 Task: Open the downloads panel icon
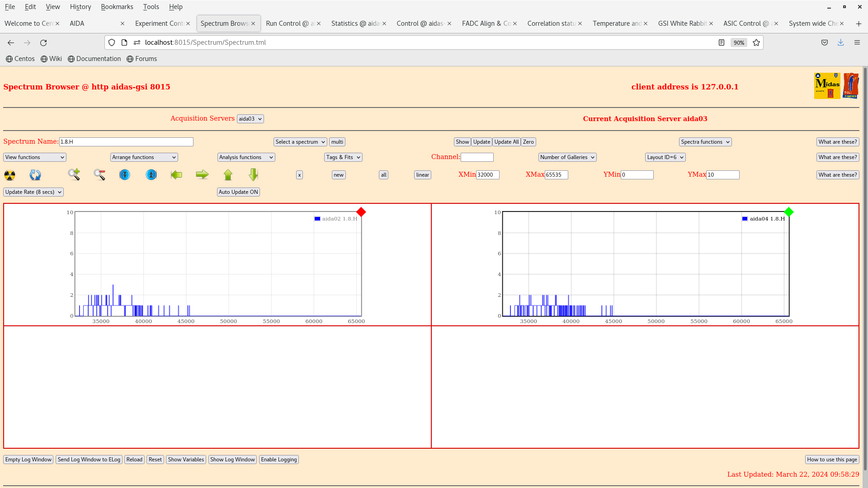click(840, 42)
